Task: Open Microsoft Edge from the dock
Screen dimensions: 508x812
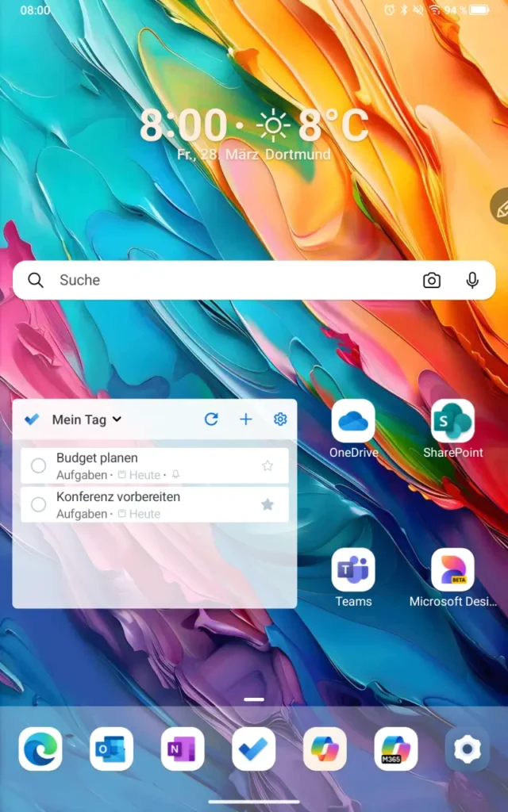Action: (40, 749)
